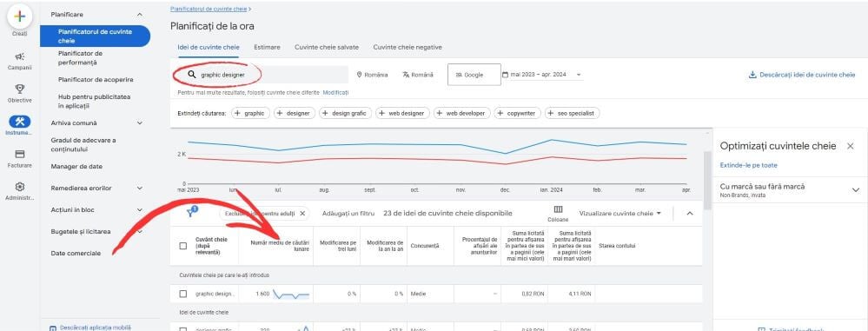
Task: Open the Coloane columns icon
Action: [558, 209]
